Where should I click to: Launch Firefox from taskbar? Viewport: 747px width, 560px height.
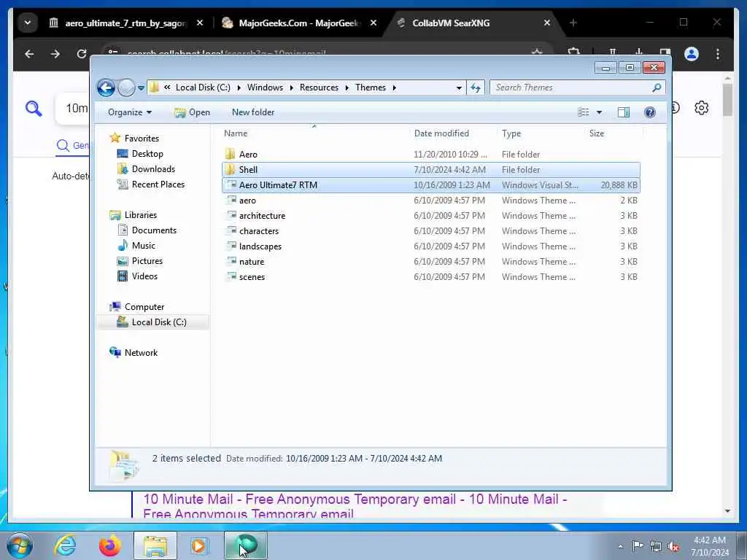pos(109,546)
